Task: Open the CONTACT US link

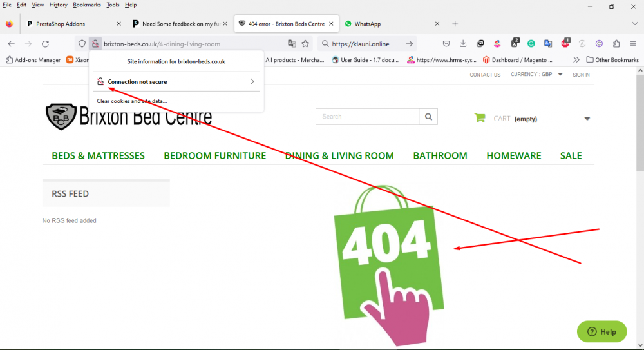Action: 485,75
